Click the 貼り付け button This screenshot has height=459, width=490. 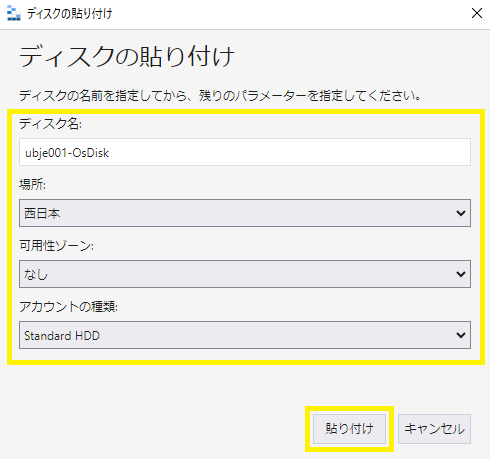(349, 429)
